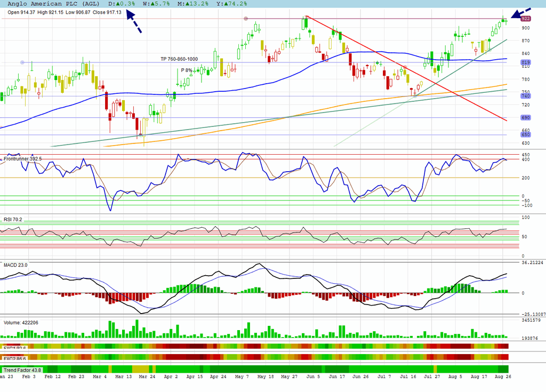The width and height of the screenshot is (546, 392).
Task: Click the Aug 26 date label
Action: 503,377
